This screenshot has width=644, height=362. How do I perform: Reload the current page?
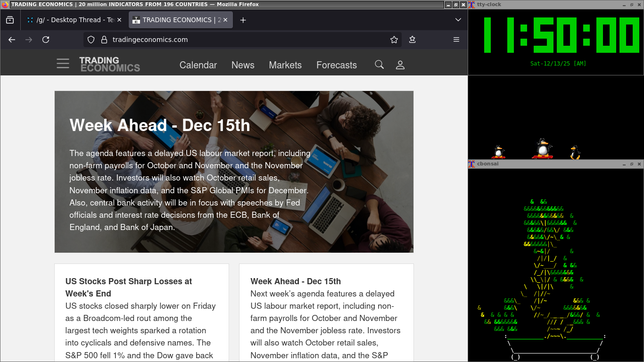pyautogui.click(x=46, y=40)
